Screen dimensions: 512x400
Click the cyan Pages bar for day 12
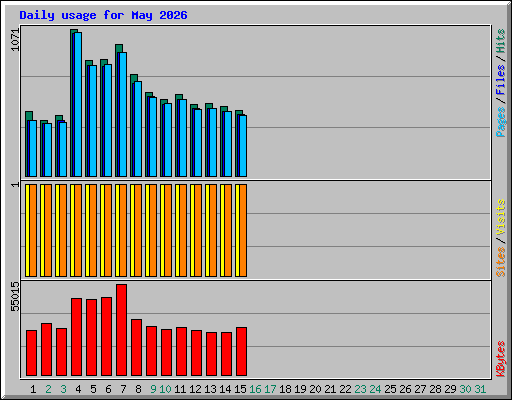[198, 143]
